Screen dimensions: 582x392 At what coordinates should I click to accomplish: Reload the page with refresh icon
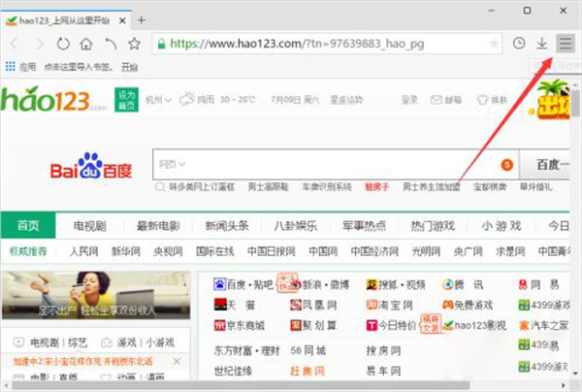coord(63,44)
